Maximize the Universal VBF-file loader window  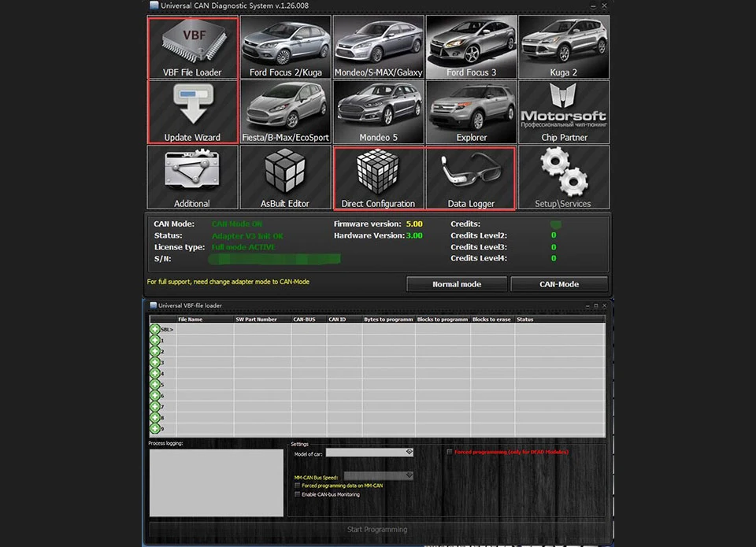pos(596,305)
